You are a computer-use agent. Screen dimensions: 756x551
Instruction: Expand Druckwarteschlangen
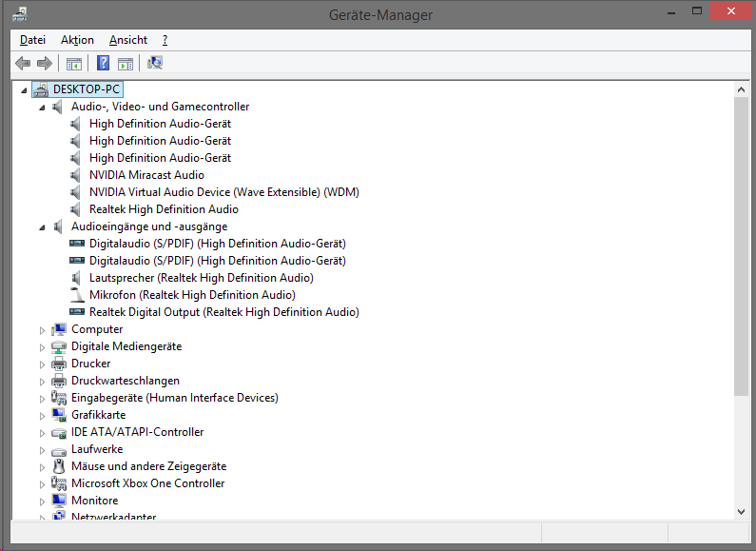click(42, 382)
